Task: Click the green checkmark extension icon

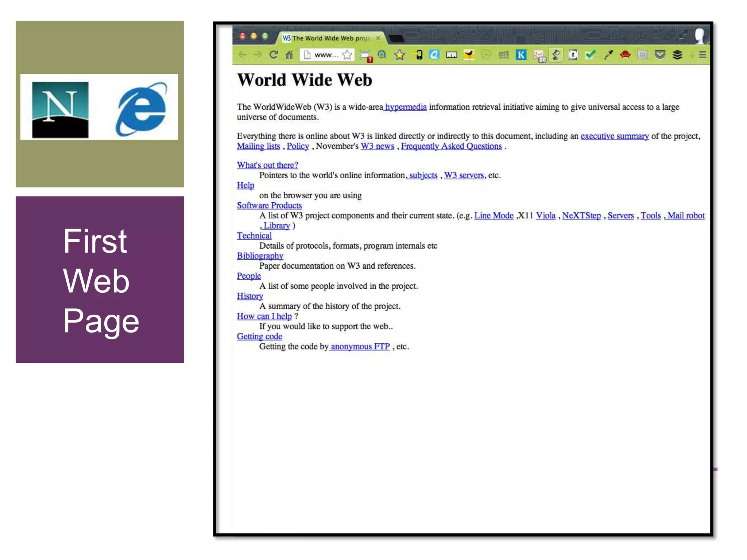Action: point(590,55)
